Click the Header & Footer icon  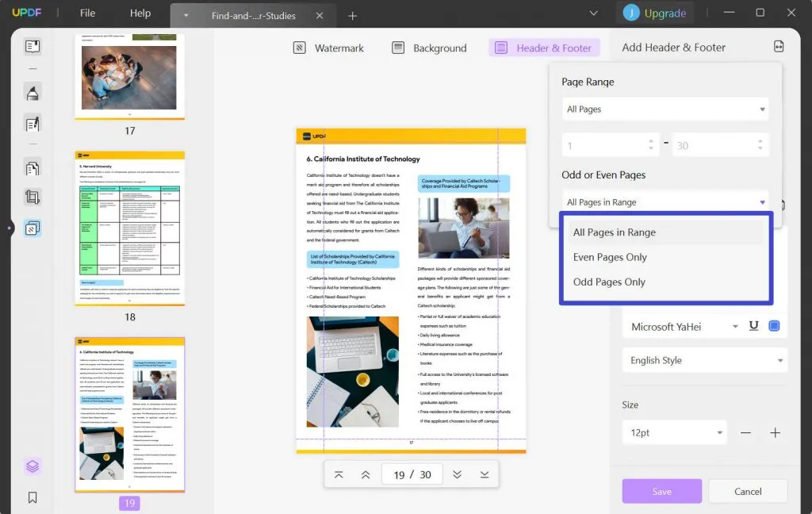[501, 48]
